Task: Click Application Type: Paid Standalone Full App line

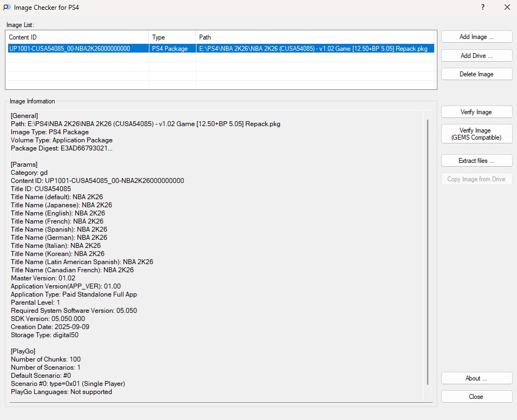Action: [x=74, y=294]
